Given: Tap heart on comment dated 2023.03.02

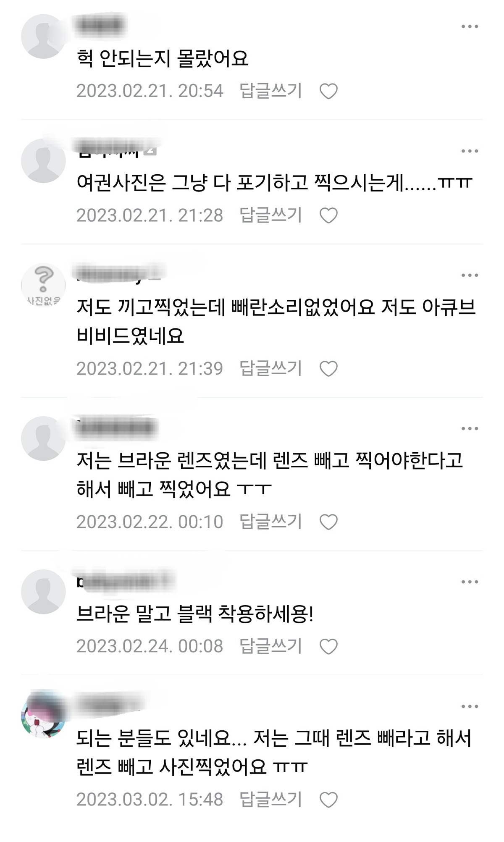Looking at the screenshot, I should (328, 800).
